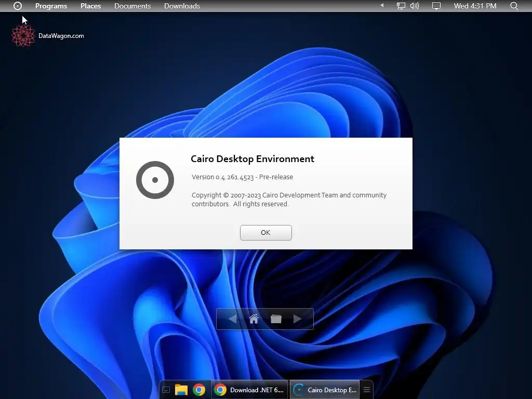Viewport: 532px width, 399px height.
Task: Click the copyright 2007-2023 notice text
Action: click(289, 199)
